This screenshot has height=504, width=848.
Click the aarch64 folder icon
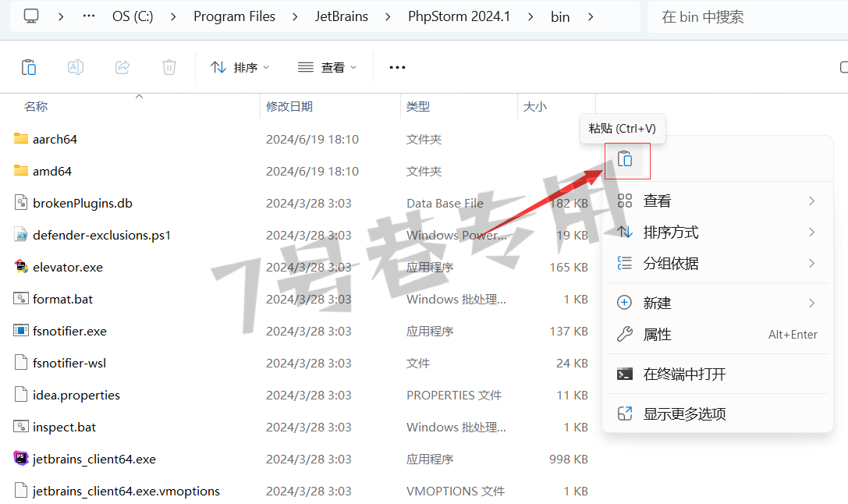click(20, 139)
